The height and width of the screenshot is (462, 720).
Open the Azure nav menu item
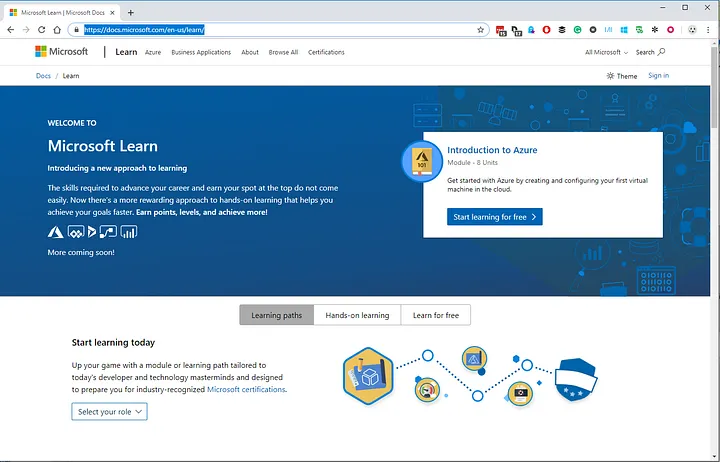coord(153,52)
